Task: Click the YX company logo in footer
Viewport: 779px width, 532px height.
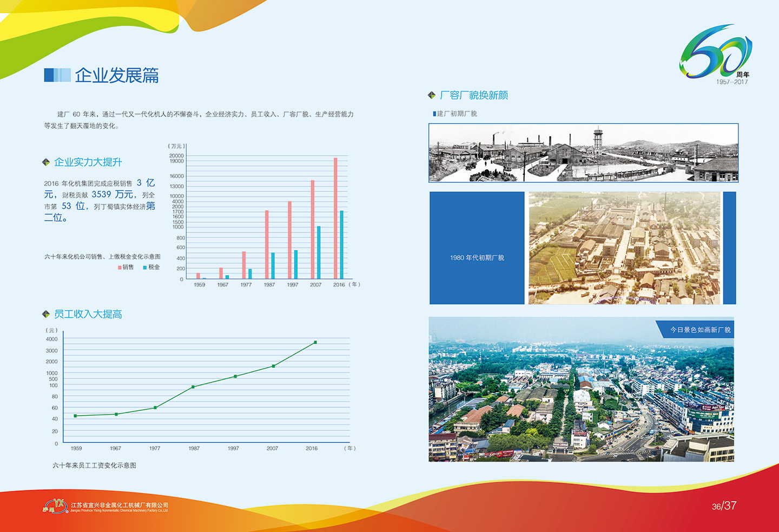Action: click(55, 506)
